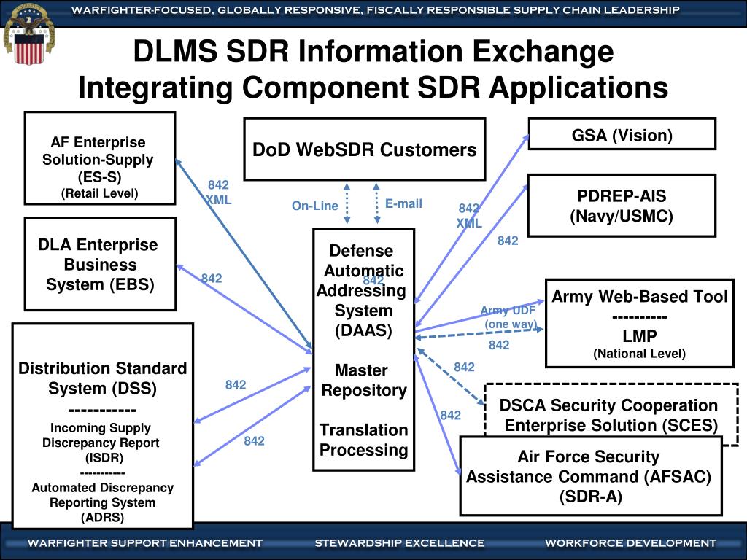Image resolution: width=747 pixels, height=560 pixels.
Task: Click the Automated Discrepancy Reporting System (ADRS) text
Action: (x=102, y=502)
